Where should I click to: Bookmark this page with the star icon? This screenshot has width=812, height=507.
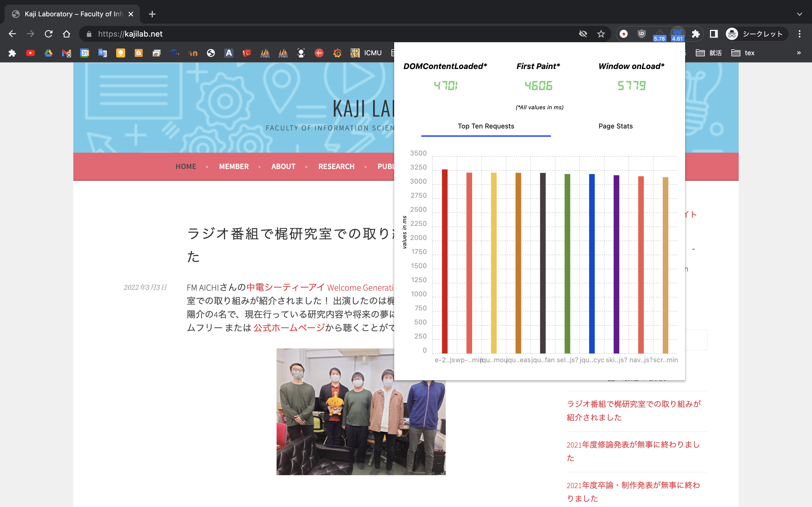coord(601,34)
